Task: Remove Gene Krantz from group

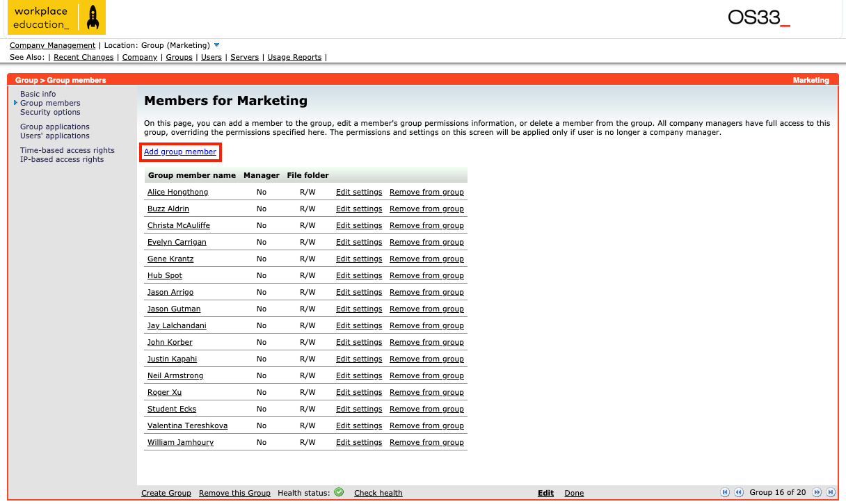Action: coord(426,259)
